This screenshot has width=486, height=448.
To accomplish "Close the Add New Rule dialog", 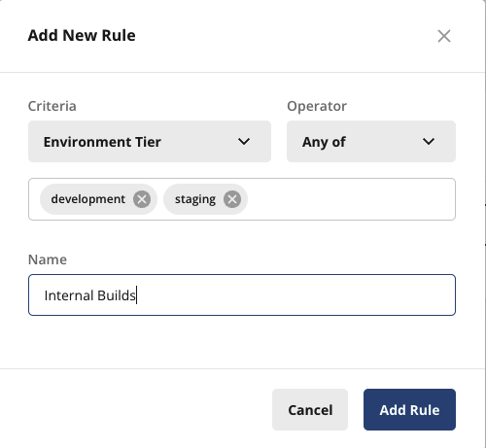I will (x=444, y=36).
